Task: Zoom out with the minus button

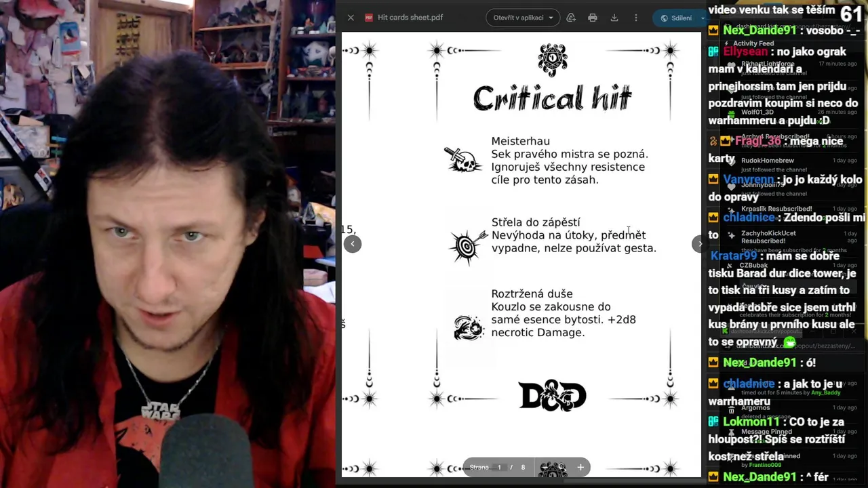Action: coord(544,467)
